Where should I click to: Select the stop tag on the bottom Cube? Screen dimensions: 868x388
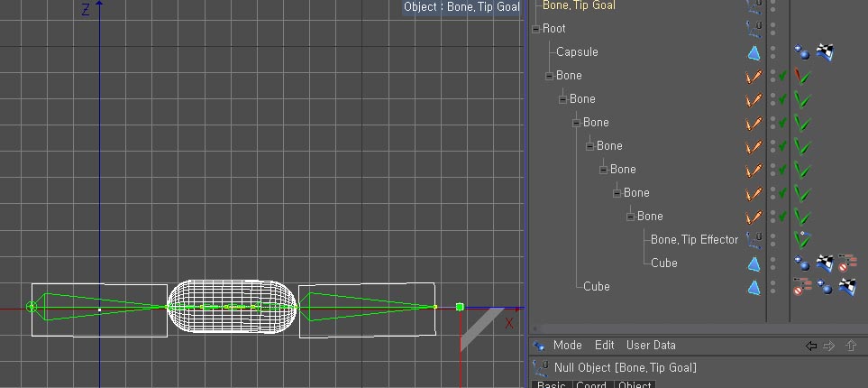(802, 286)
